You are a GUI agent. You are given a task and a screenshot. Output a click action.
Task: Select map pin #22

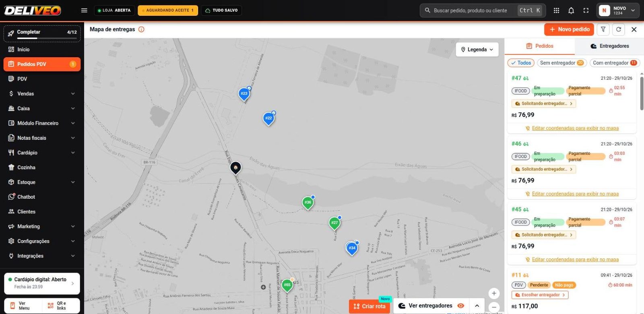click(269, 119)
